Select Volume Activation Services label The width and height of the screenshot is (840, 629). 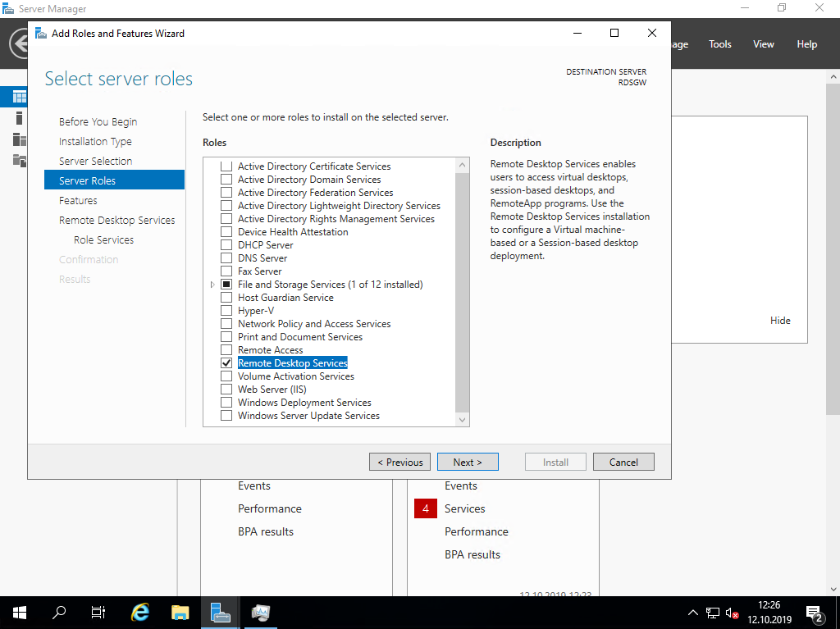click(x=295, y=376)
